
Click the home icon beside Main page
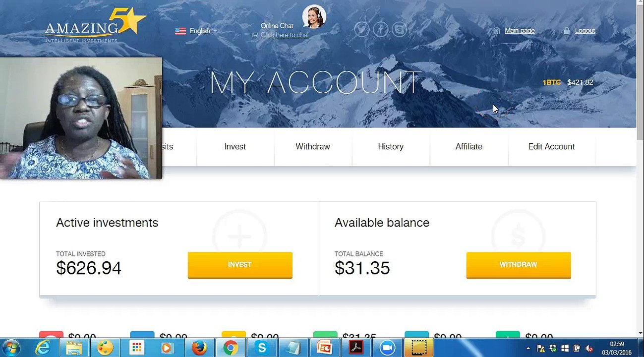pyautogui.click(x=496, y=31)
